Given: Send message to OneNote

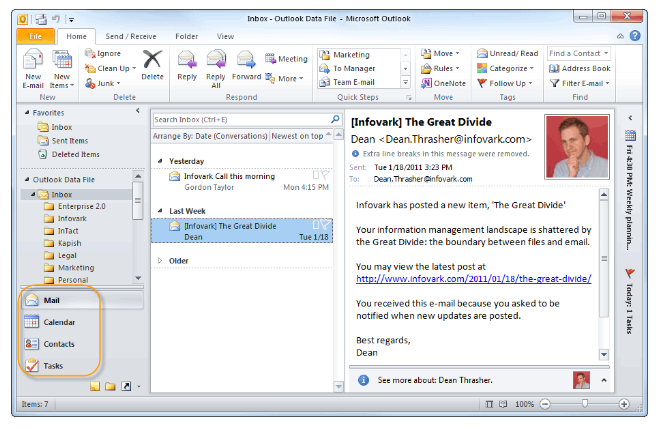Looking at the screenshot, I should tap(443, 83).
